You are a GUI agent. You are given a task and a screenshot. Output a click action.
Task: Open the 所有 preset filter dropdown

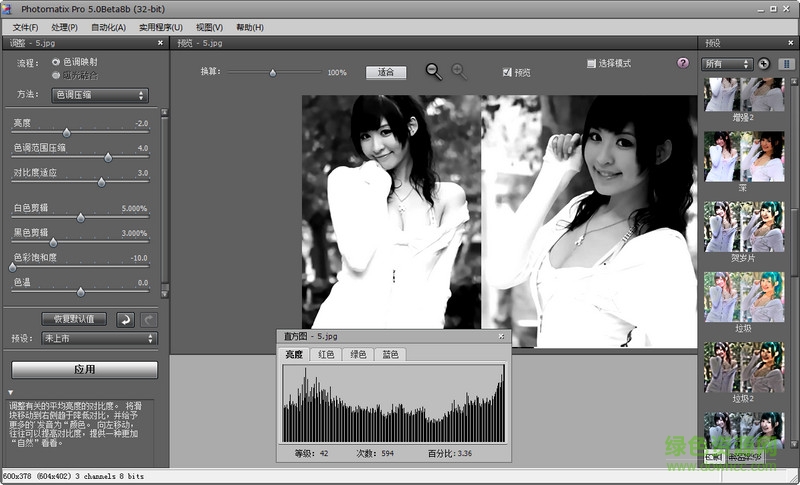click(727, 63)
